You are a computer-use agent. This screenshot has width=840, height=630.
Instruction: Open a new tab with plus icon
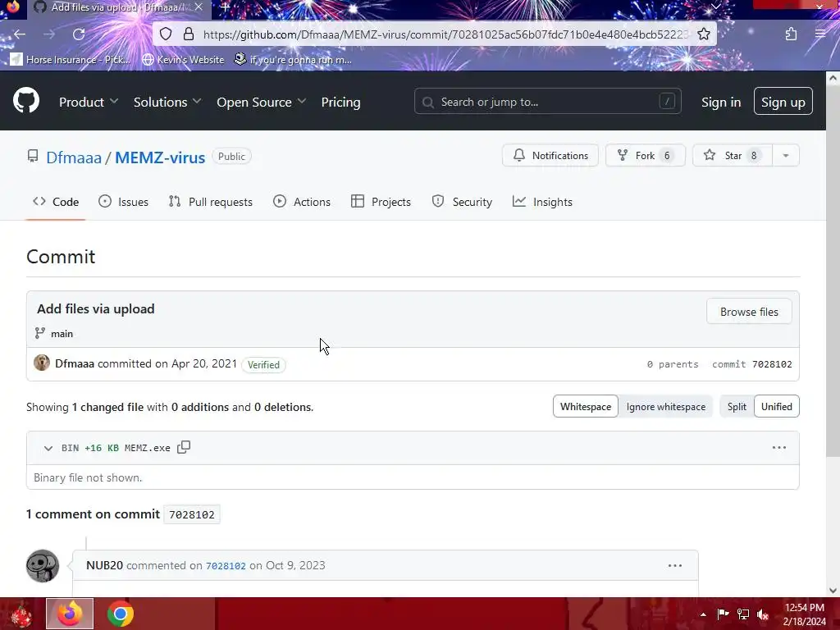click(x=226, y=7)
